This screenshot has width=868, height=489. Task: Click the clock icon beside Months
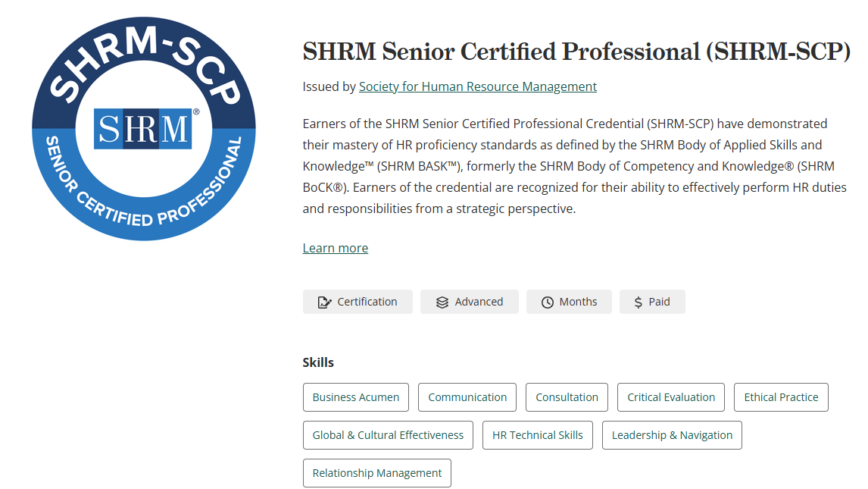pyautogui.click(x=548, y=302)
